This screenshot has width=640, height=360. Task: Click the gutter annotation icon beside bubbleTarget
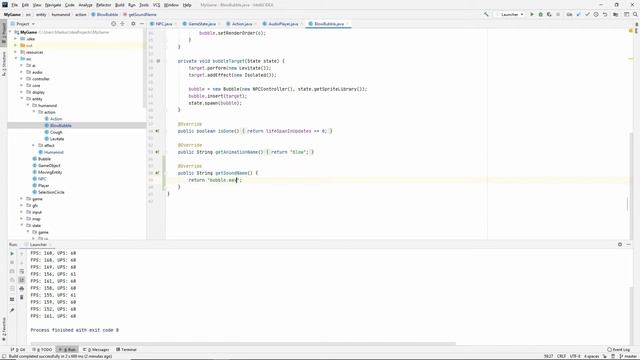pos(158,61)
